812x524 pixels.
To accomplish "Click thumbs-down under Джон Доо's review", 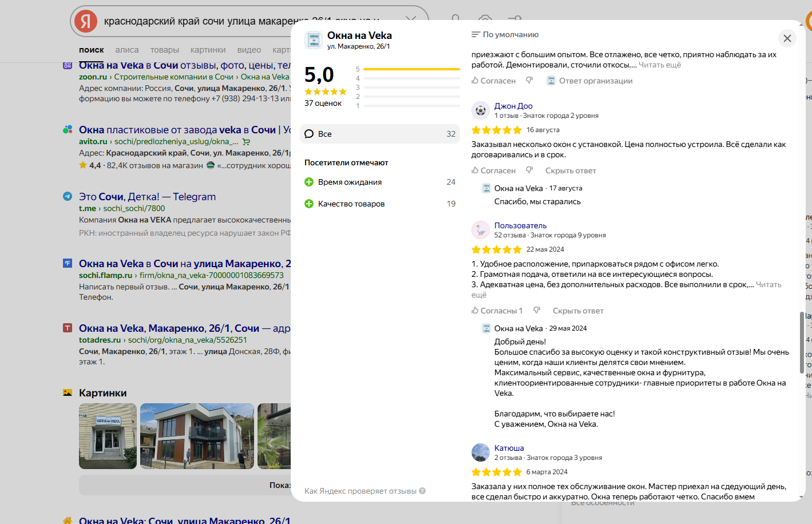I will tap(529, 170).
